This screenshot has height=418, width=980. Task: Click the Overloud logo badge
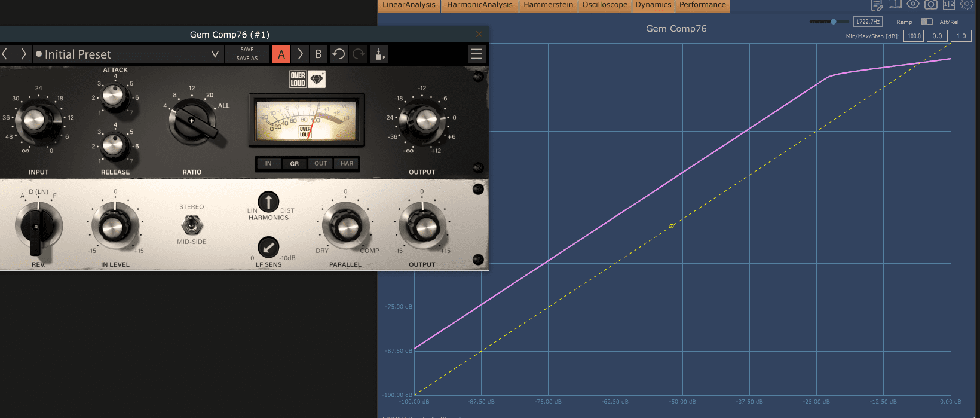298,79
